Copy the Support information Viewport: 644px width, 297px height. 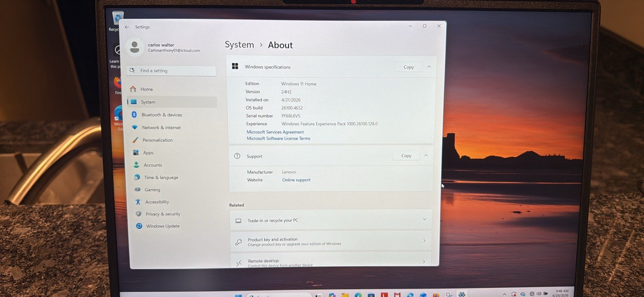click(406, 156)
